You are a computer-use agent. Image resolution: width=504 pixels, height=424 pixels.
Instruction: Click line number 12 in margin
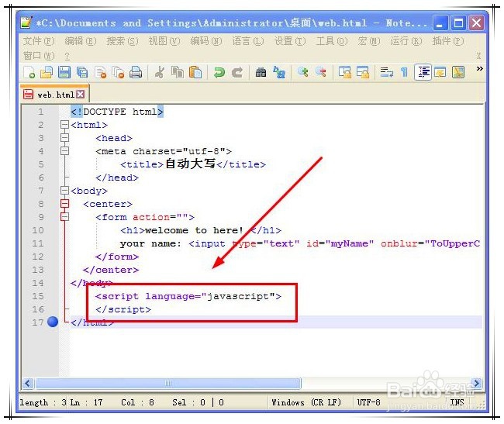coord(38,257)
